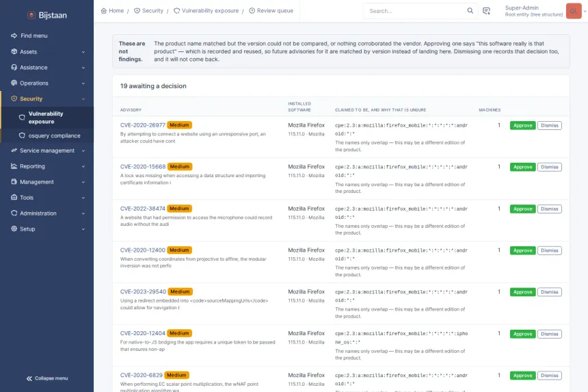The height and width of the screenshot is (392, 588).
Task: Expand the Setup menu chevron
Action: pyautogui.click(x=83, y=229)
